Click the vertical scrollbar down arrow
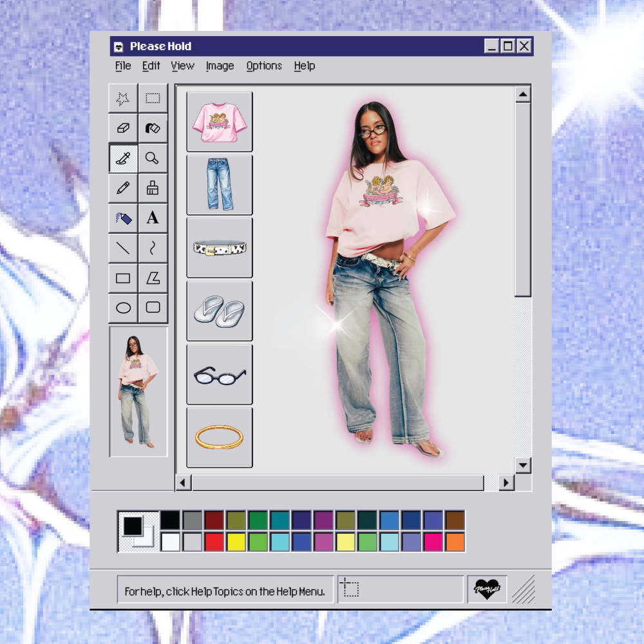Image resolution: width=644 pixels, height=644 pixels. coord(523,466)
